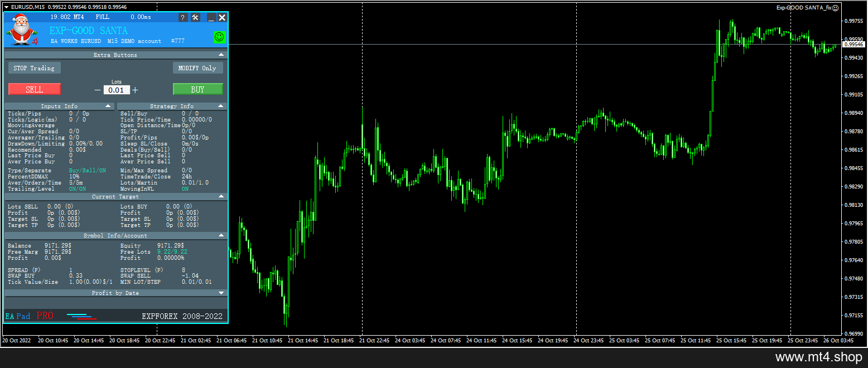
Task: Click the EXP-GOOD SANTA title
Action: (x=89, y=31)
